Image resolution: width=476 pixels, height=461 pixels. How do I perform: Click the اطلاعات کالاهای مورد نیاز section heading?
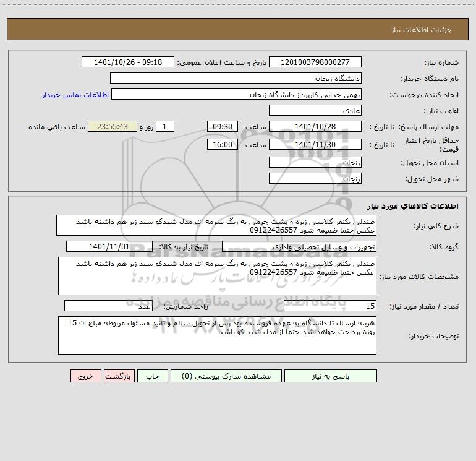coord(412,206)
